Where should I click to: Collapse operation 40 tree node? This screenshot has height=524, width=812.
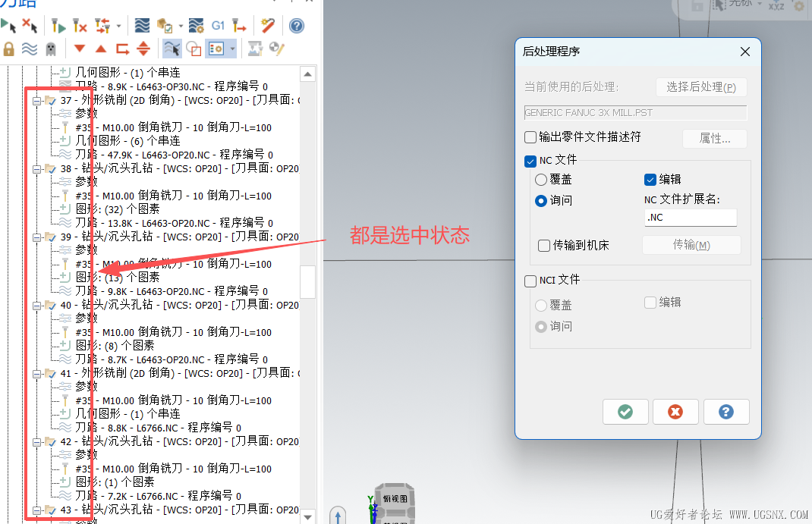pos(36,306)
